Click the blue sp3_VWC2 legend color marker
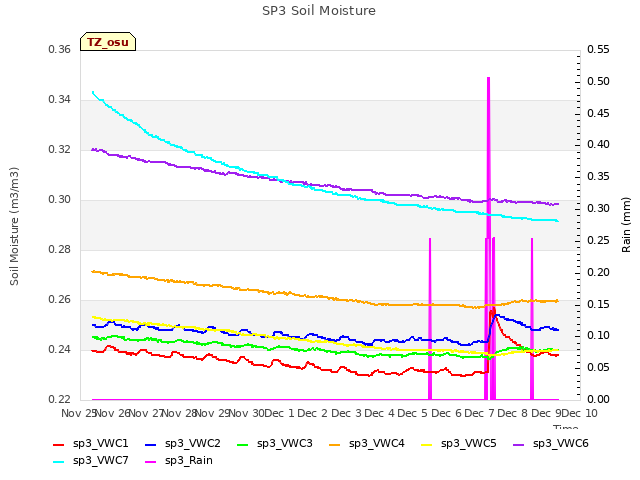Screen dimensions: 640x480 coord(151,444)
